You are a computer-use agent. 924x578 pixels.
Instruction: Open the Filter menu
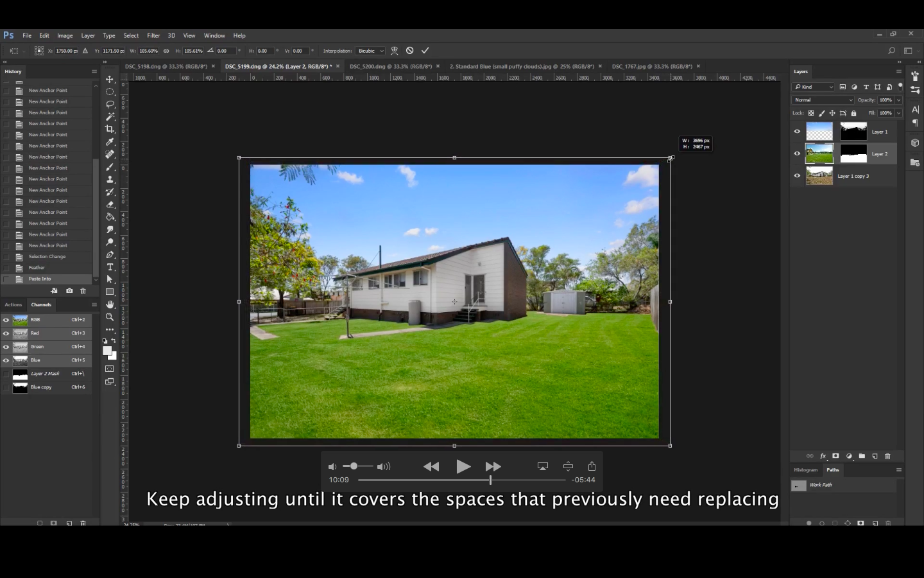(x=153, y=36)
